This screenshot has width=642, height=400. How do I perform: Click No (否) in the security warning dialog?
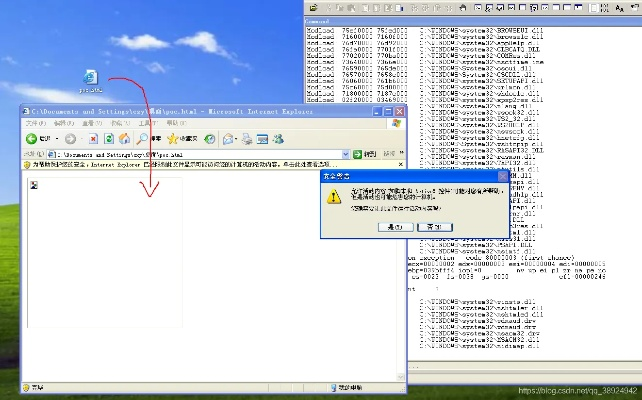pyautogui.click(x=434, y=227)
